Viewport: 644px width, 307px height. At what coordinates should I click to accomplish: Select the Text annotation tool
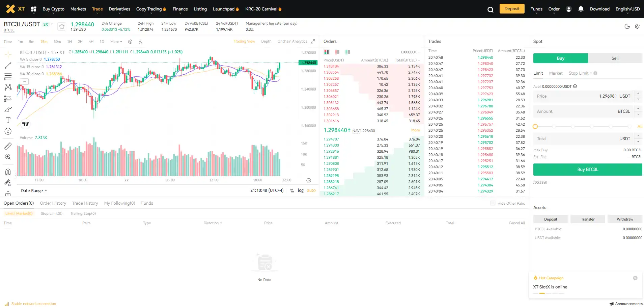(8, 120)
